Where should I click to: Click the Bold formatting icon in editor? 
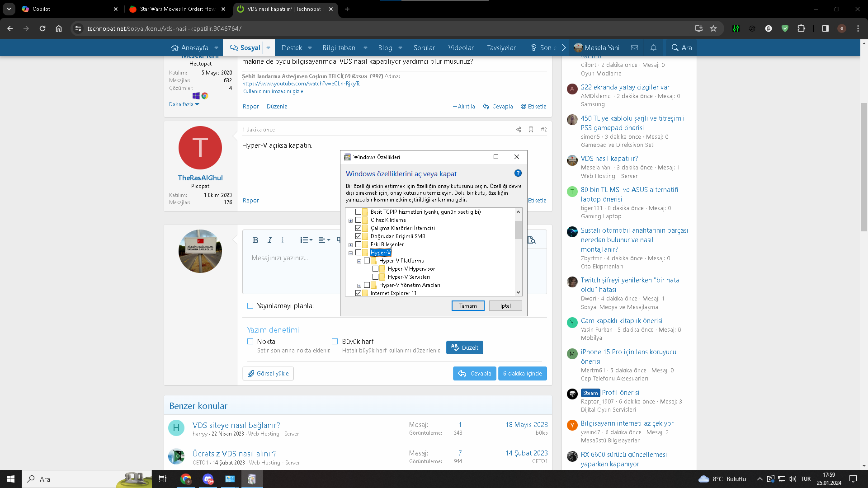[255, 240]
